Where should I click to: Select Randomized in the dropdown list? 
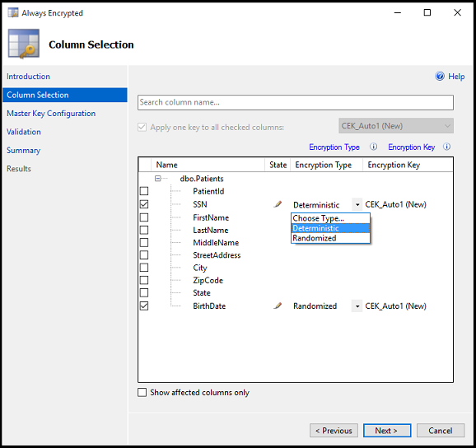330,238
